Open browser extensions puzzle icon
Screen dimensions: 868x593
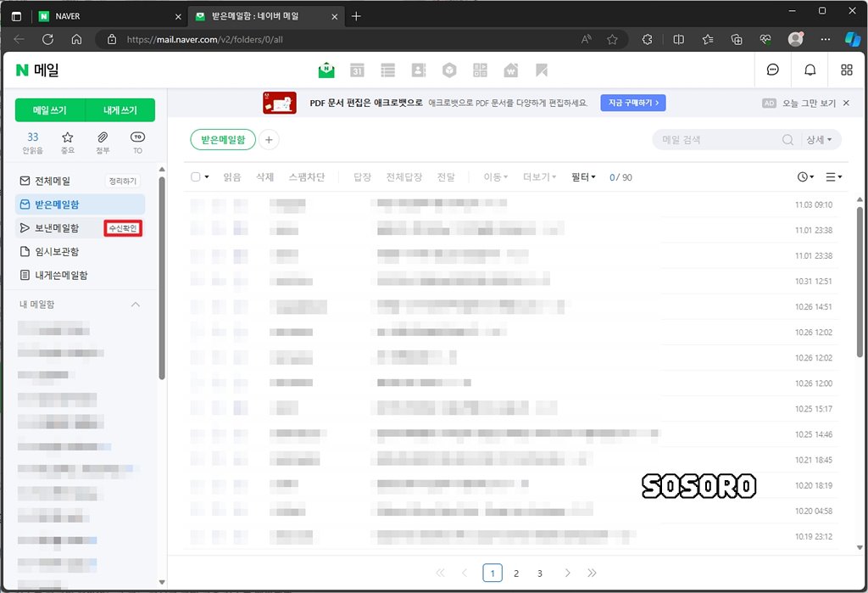click(x=647, y=39)
